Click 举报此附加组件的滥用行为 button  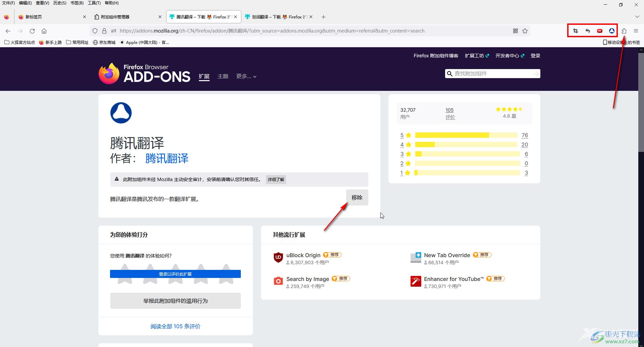[x=175, y=301]
